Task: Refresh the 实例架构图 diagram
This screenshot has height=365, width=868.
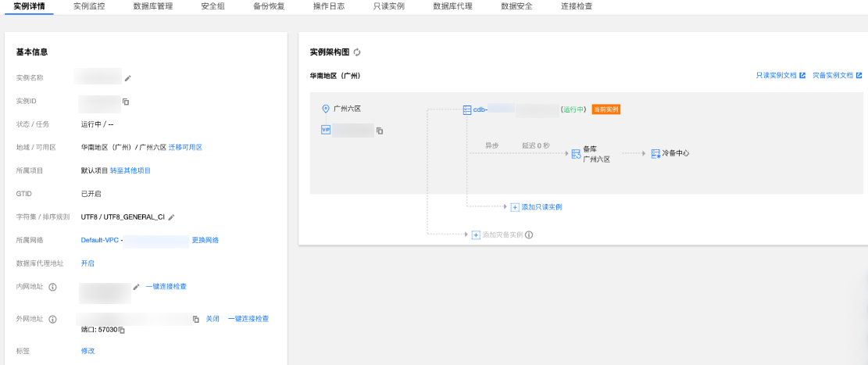Action: (357, 52)
